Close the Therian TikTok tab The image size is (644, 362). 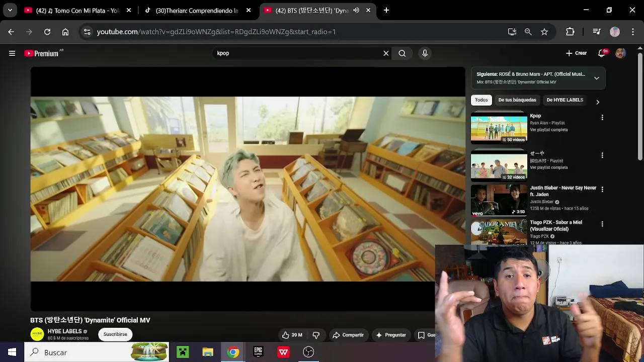click(x=249, y=10)
